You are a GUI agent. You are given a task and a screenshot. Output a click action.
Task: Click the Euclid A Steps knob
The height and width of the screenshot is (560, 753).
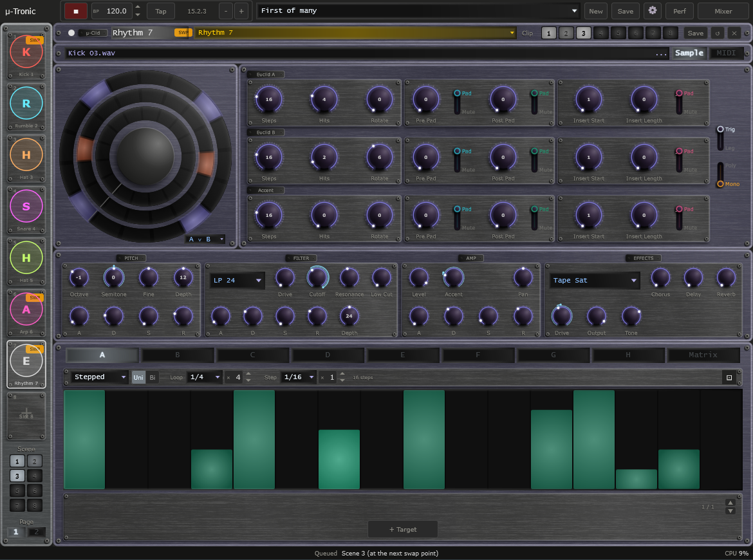(269, 99)
